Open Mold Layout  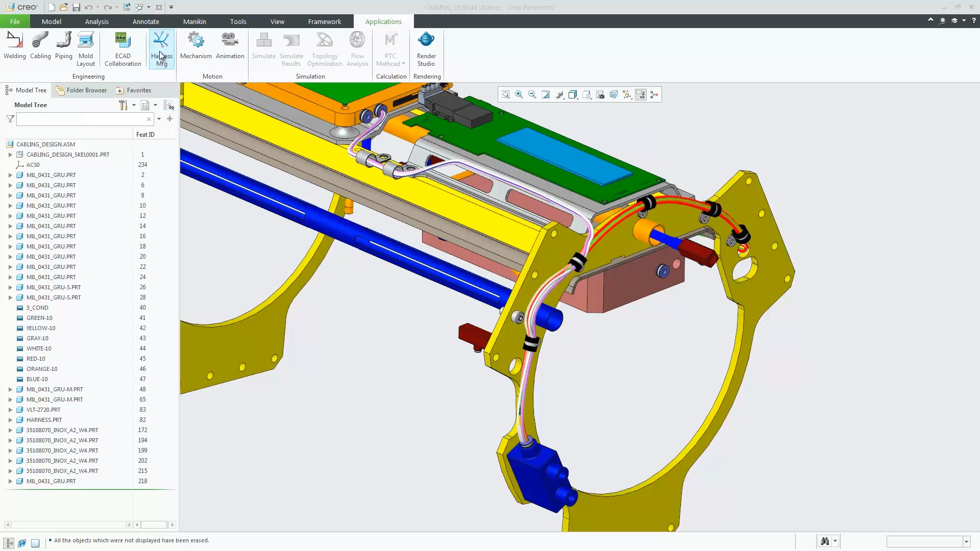coord(86,49)
